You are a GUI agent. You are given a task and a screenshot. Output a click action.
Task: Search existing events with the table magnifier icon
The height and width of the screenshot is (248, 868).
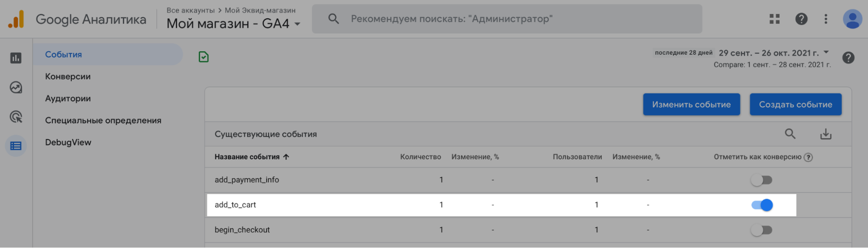click(790, 134)
